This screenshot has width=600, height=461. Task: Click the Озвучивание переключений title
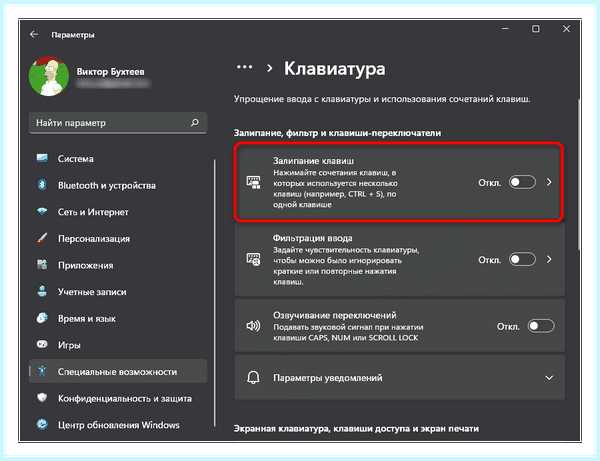pos(334,315)
